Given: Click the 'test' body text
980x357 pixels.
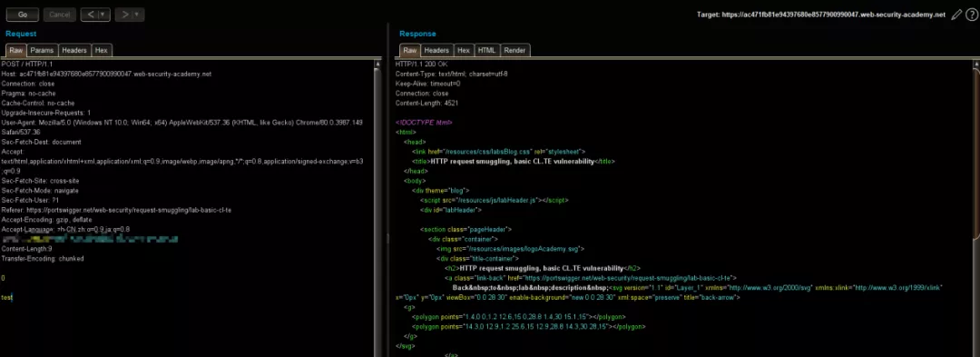Looking at the screenshot, I should 7,298.
